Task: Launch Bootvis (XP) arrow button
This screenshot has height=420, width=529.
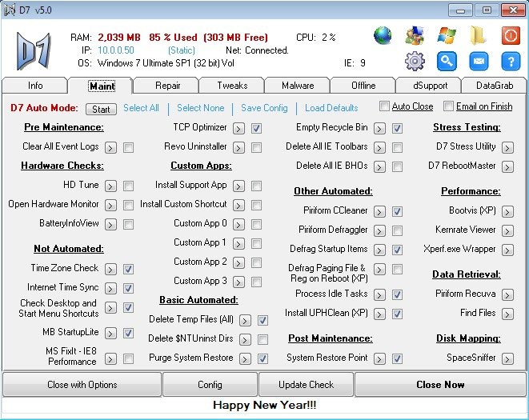Action: coord(507,211)
